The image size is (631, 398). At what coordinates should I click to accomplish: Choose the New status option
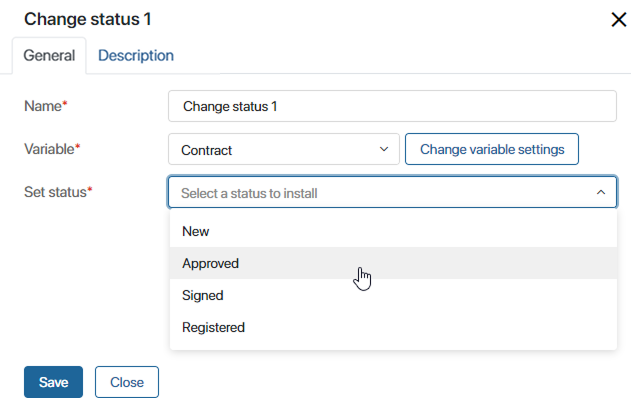[393, 231]
